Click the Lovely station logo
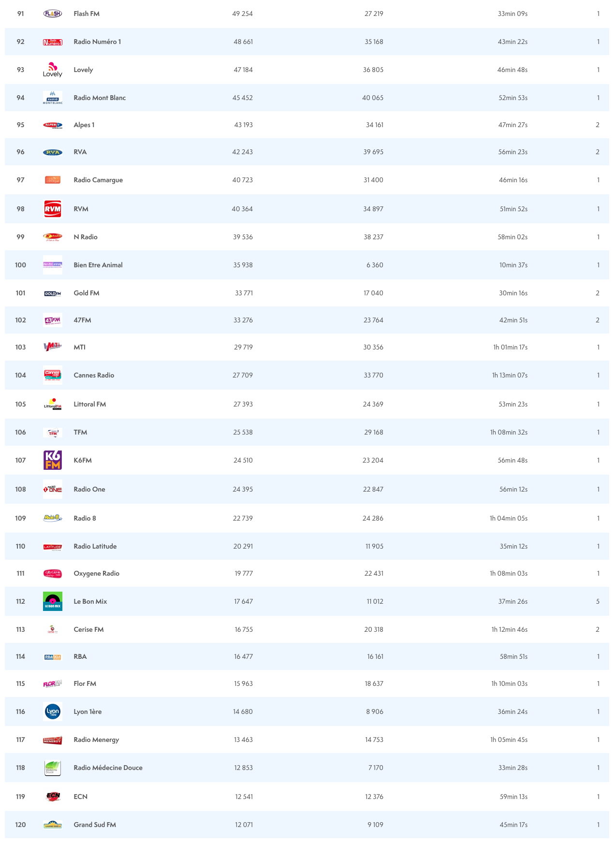Screen dimensions: 616x842 coord(52,70)
